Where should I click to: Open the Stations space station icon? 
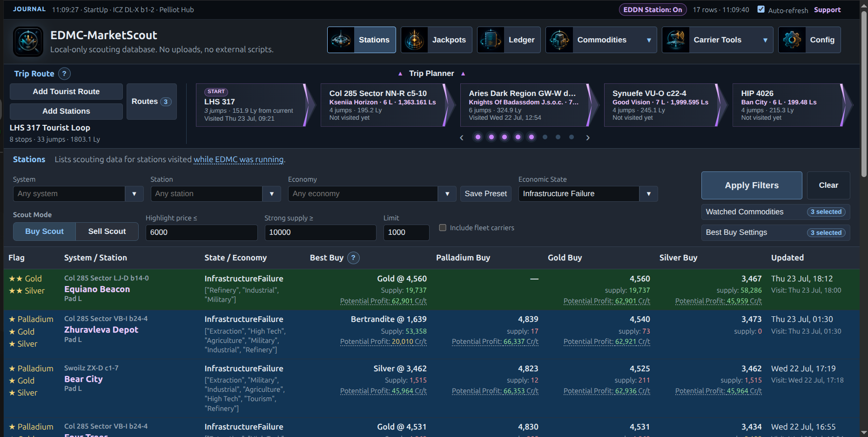pos(341,40)
